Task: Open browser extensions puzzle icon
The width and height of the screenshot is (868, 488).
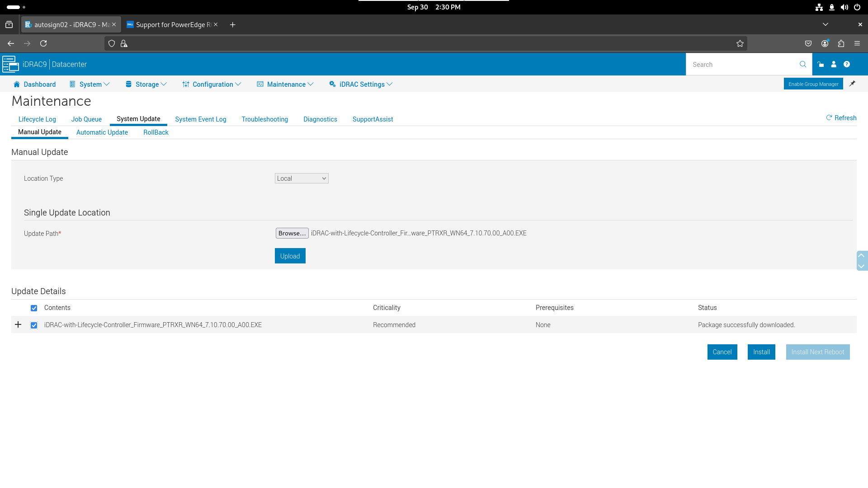Action: click(x=841, y=43)
